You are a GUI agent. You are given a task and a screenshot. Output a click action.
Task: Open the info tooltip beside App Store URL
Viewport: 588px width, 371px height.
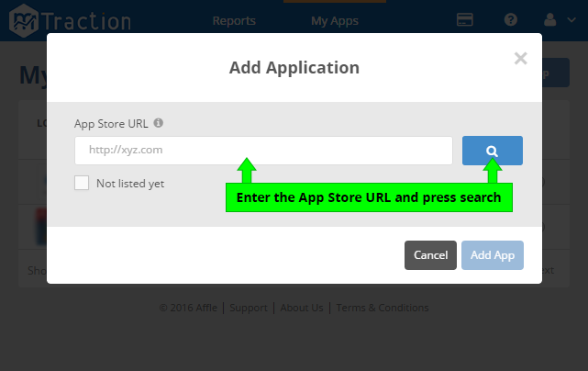[159, 123]
